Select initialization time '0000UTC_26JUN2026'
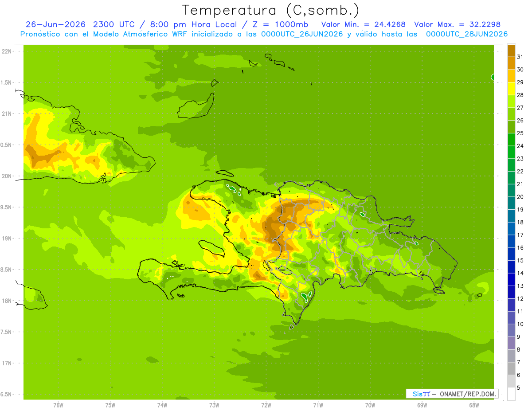The height and width of the screenshot is (411, 532). 302,34
